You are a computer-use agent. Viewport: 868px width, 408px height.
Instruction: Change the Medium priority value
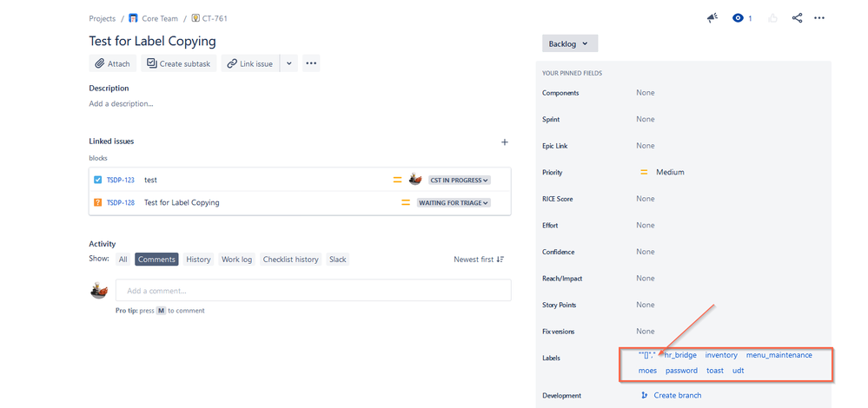[x=662, y=173]
